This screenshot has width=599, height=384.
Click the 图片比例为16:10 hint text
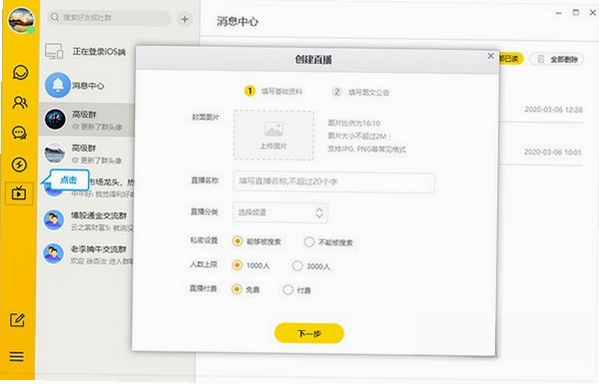pyautogui.click(x=354, y=123)
